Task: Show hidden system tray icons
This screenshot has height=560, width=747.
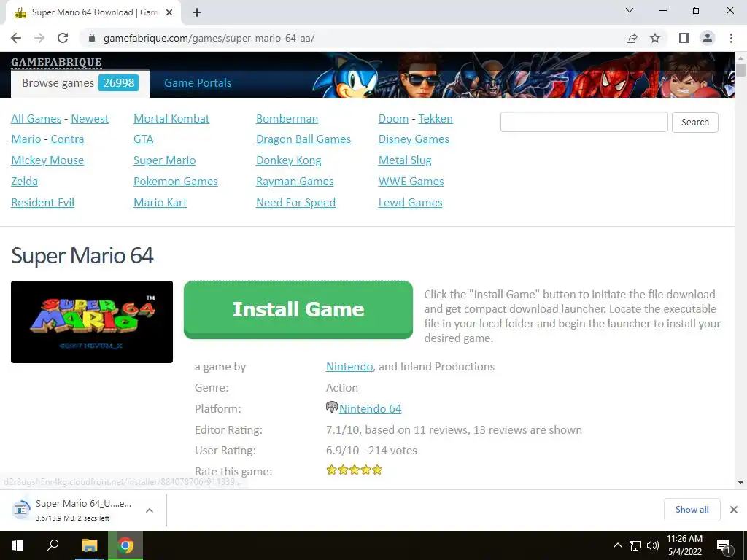Action: pos(617,545)
